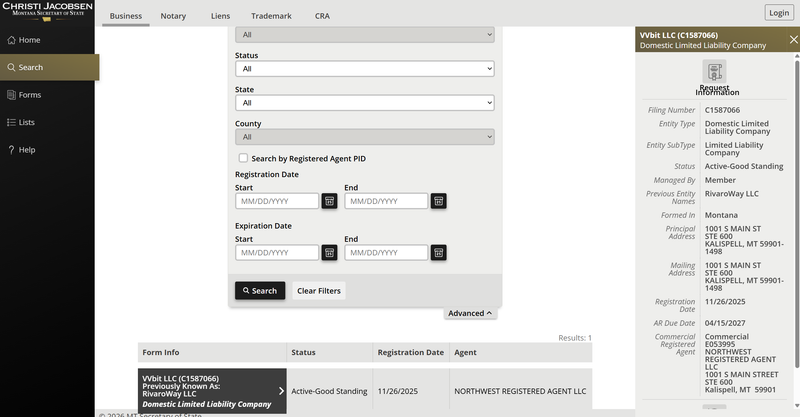Click the Request Information icon
Image resolution: width=800 pixels, height=417 pixels.
(x=714, y=71)
